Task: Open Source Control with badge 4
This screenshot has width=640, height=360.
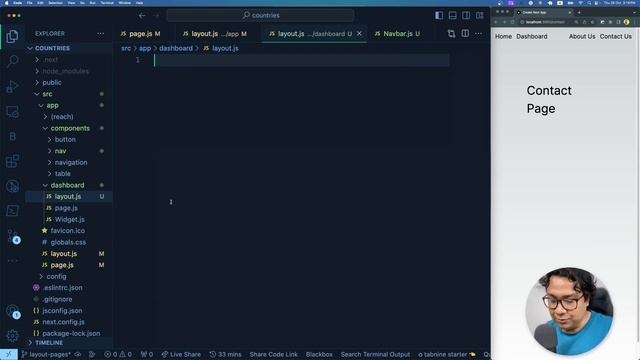Action: (12, 236)
